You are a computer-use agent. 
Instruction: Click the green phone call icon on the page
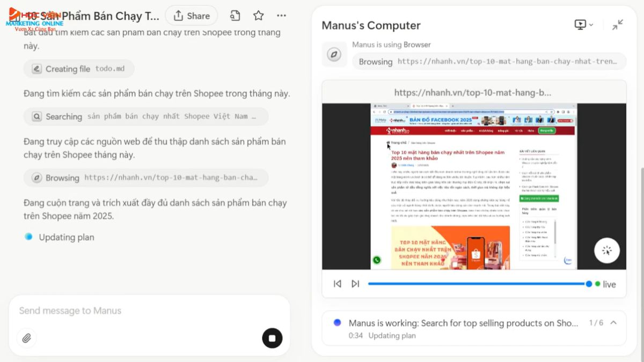pos(377,260)
